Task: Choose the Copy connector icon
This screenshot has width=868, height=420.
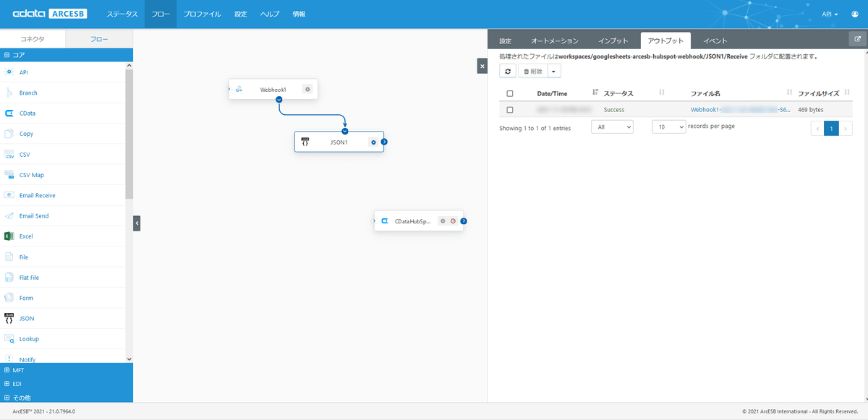Action: point(9,134)
